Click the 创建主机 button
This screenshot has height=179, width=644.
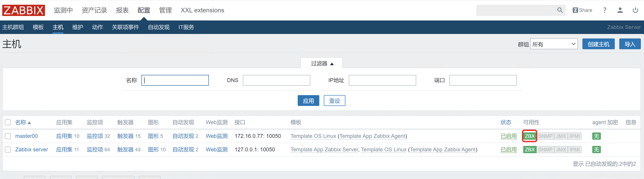598,44
